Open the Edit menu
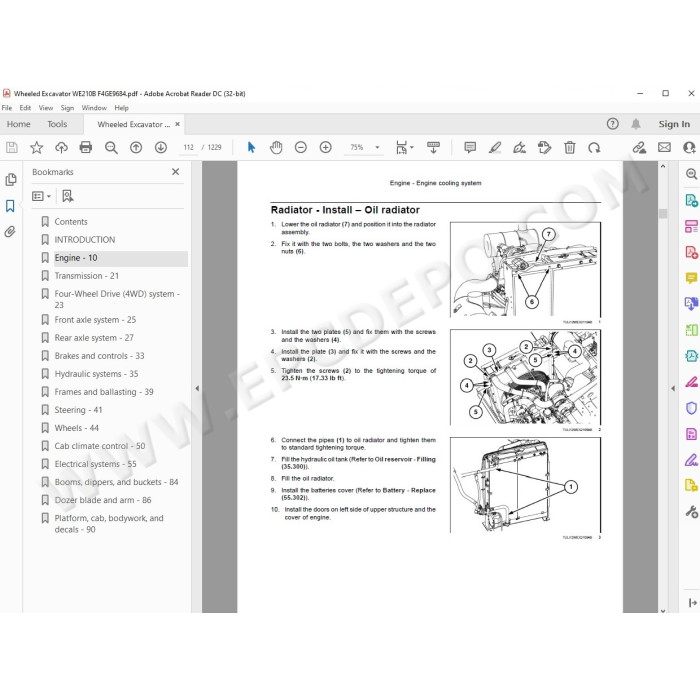The height and width of the screenshot is (700, 700). coord(25,108)
